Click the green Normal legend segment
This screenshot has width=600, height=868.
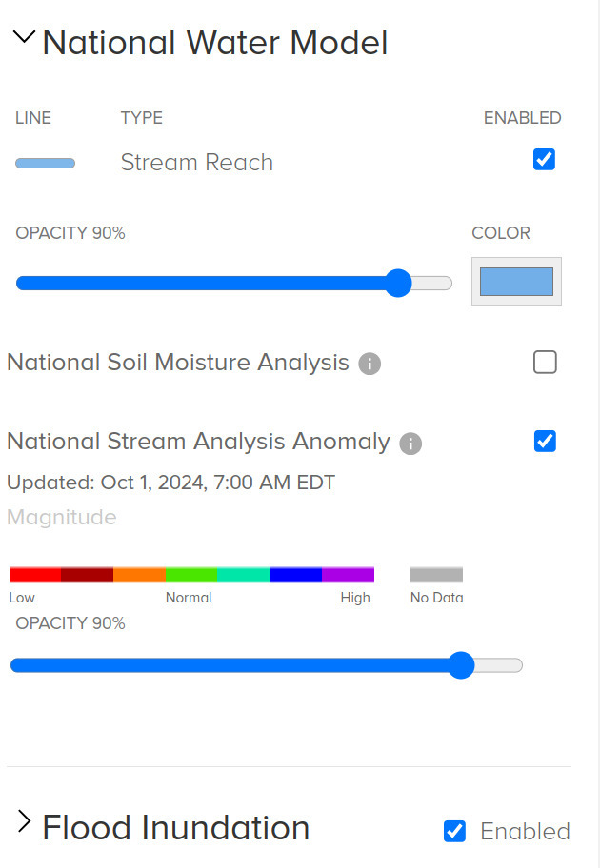click(190, 574)
